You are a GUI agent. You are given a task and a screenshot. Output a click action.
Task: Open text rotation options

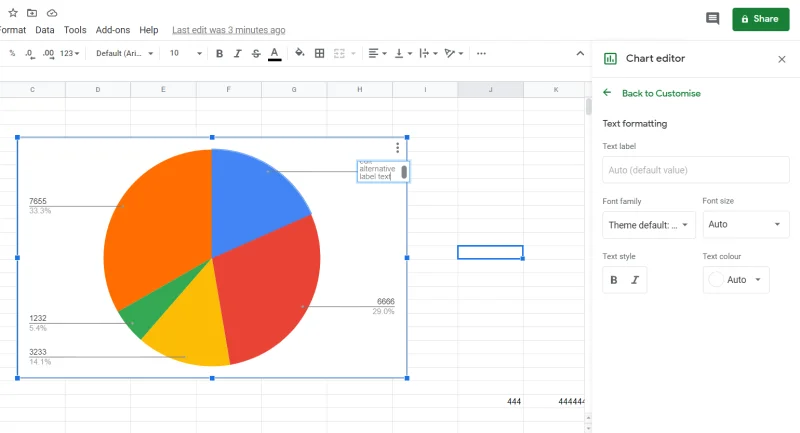(454, 53)
